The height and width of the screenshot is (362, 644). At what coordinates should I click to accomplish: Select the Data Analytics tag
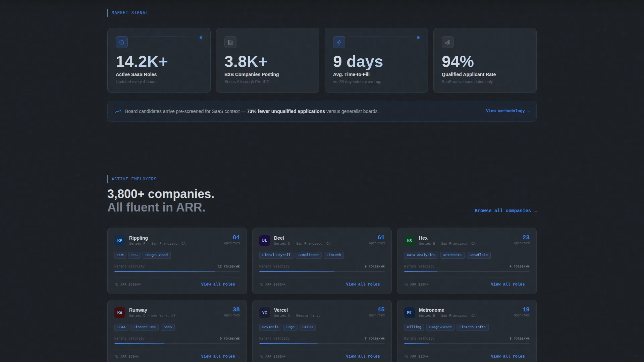click(x=421, y=255)
